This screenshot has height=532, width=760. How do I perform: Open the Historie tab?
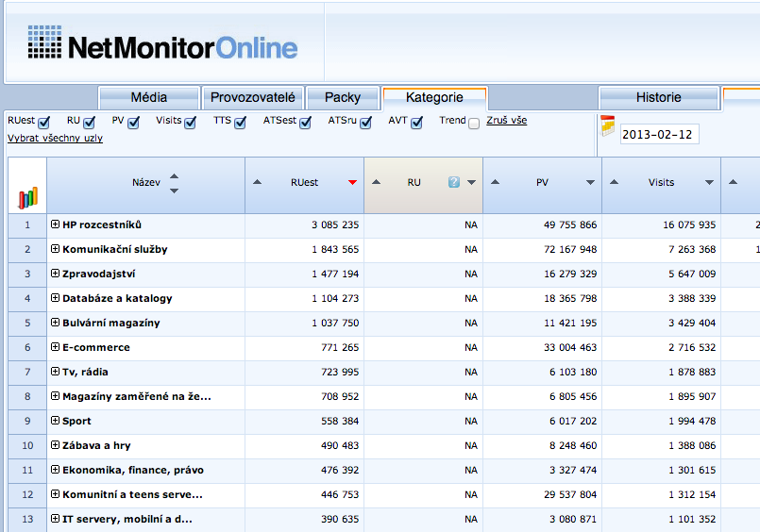click(658, 98)
